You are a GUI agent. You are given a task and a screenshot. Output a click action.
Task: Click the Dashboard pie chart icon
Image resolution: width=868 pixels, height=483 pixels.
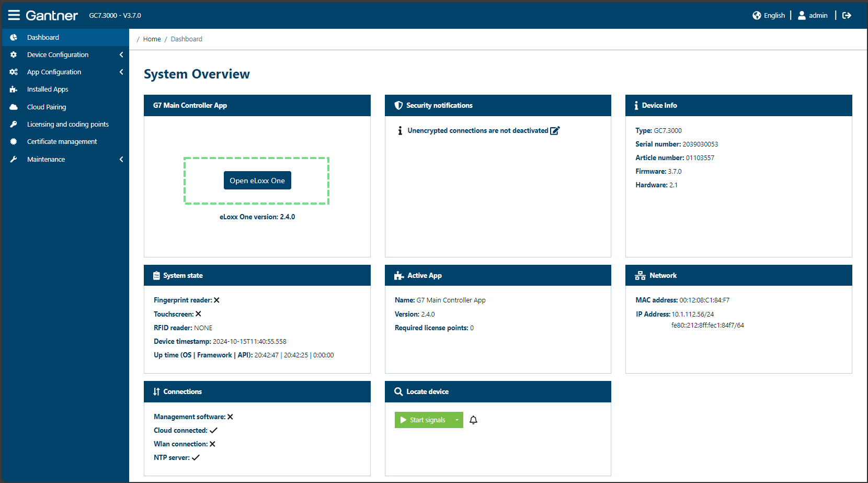click(x=14, y=37)
